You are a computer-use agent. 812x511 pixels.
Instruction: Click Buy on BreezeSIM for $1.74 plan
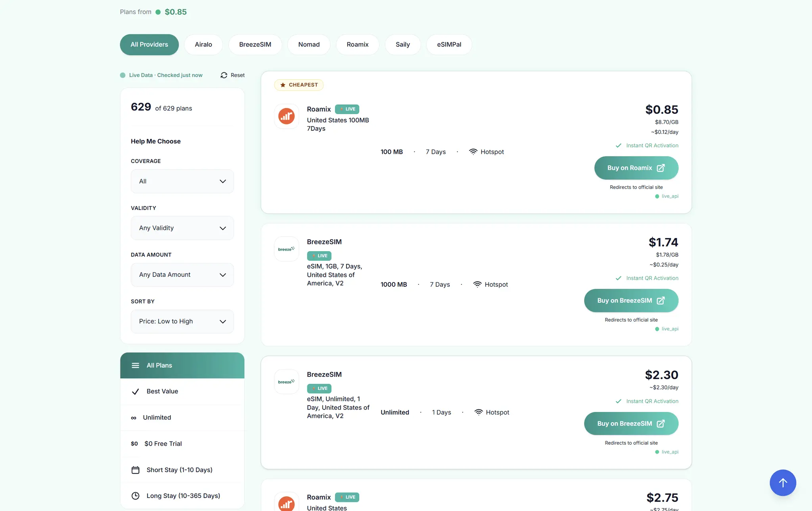[631, 301]
